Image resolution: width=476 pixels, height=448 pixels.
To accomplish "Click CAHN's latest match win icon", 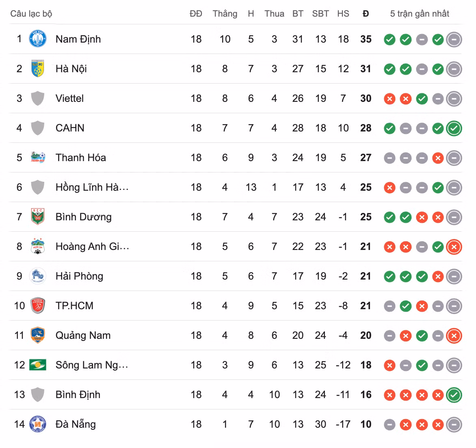I will (454, 128).
